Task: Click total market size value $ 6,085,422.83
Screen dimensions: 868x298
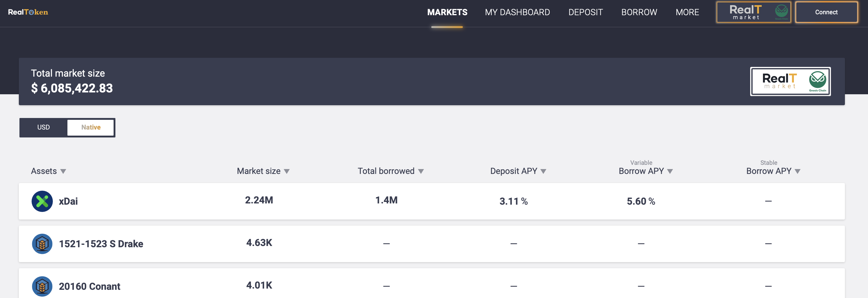Action: click(72, 88)
